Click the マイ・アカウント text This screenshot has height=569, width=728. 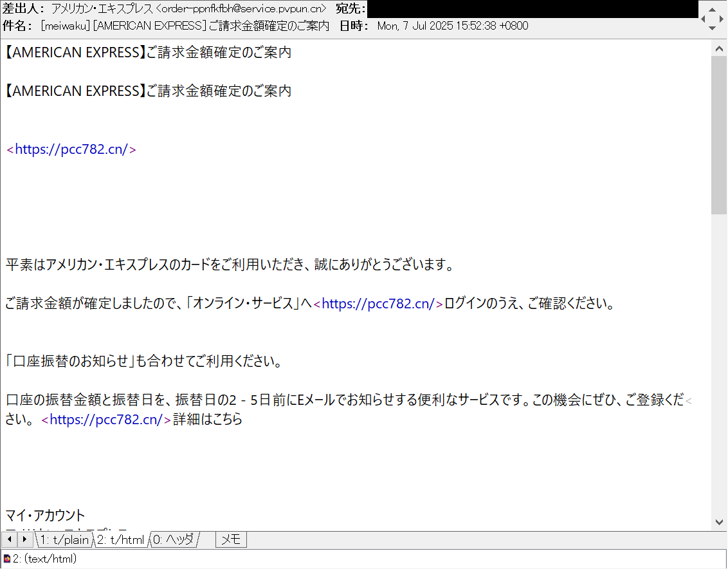46,516
